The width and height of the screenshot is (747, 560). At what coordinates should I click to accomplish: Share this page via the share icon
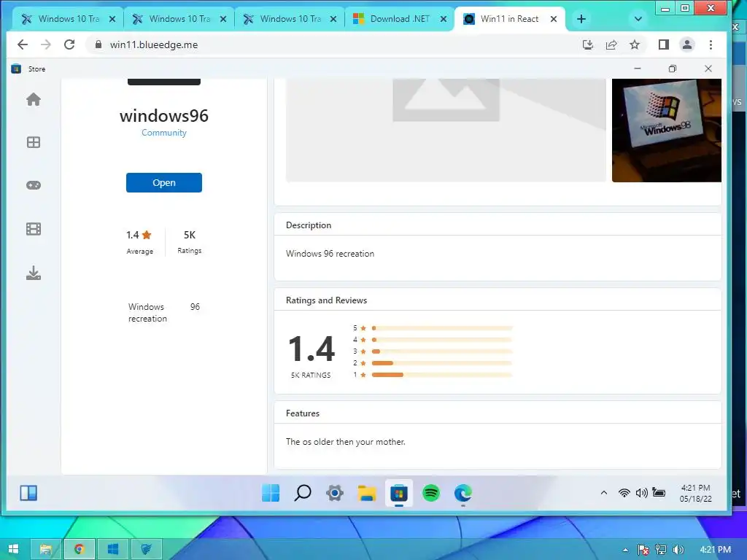point(611,44)
